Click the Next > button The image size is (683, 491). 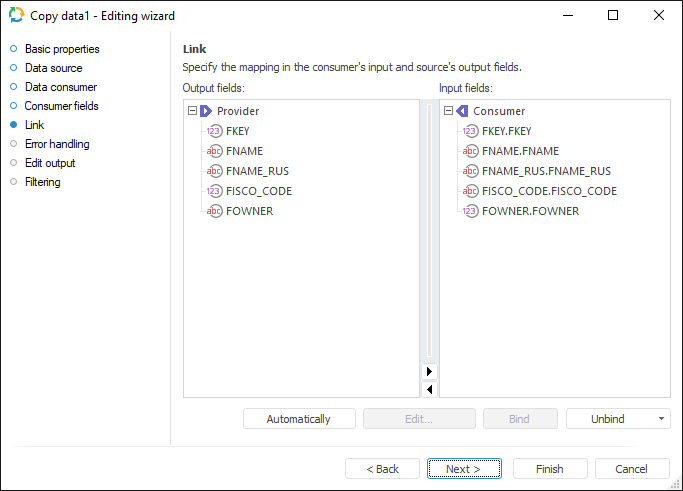(x=464, y=469)
